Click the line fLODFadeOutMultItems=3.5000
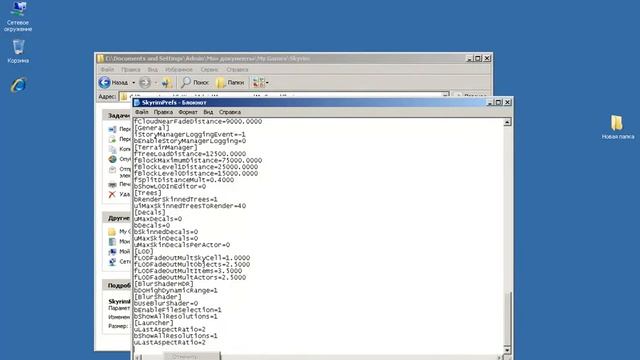This screenshot has width=640, height=360. click(188, 271)
